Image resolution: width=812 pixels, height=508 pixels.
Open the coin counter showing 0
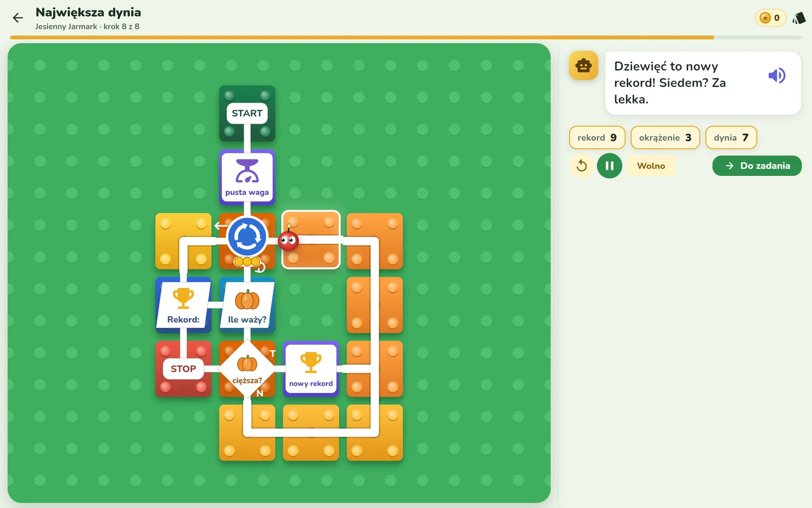(x=770, y=18)
